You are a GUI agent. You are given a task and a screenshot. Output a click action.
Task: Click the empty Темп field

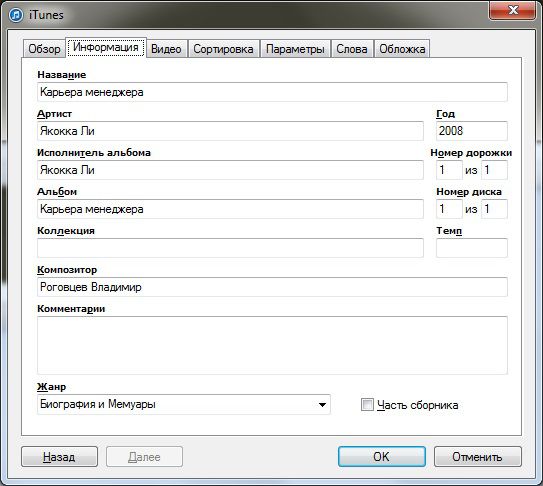coord(472,248)
